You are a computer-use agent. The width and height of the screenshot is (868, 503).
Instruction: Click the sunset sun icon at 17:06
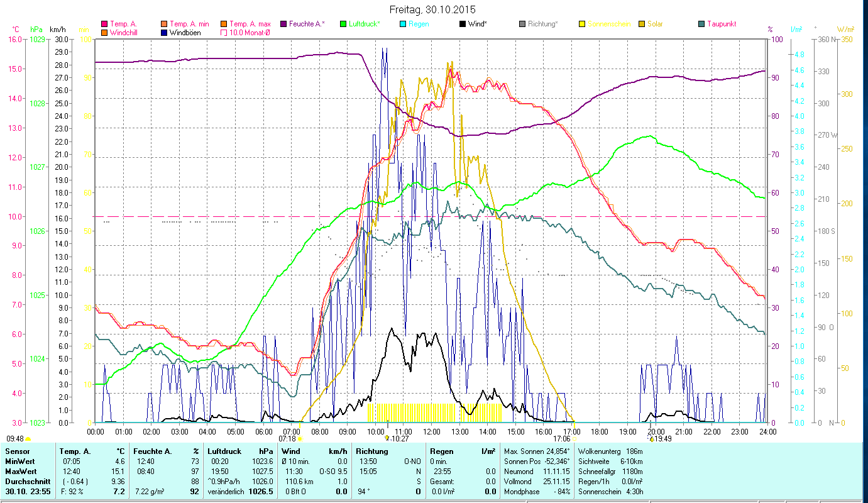574,439
